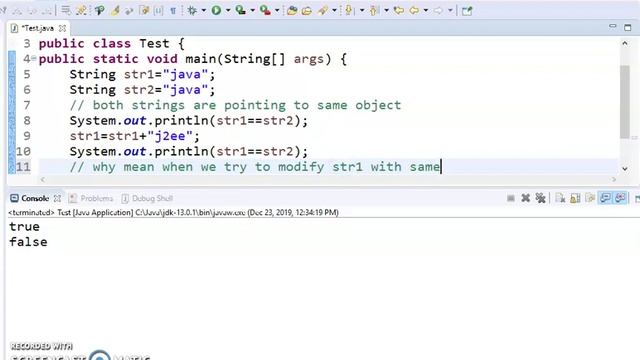Click the Coverage run icon
640x360 pixels.
(x=241, y=10)
